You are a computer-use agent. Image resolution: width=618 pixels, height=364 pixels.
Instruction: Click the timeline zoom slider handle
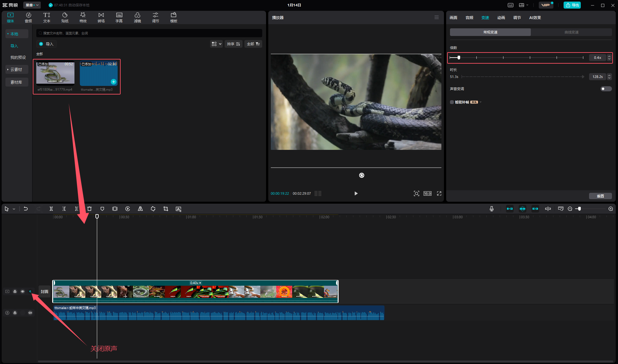coord(579,209)
